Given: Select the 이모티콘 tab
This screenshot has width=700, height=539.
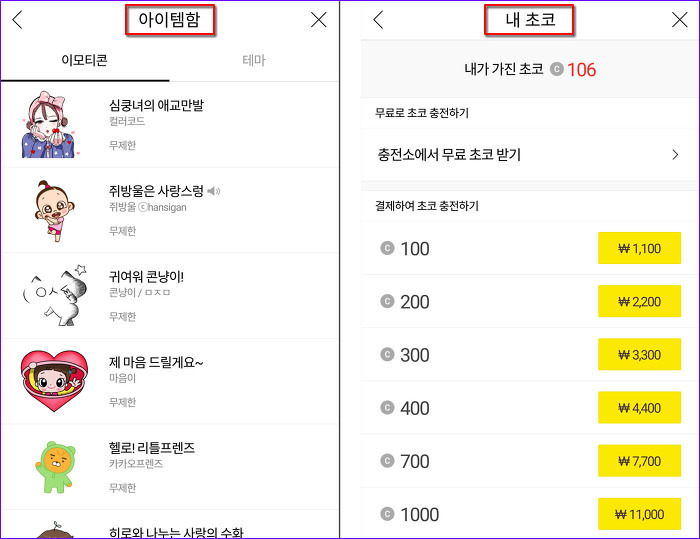Looking at the screenshot, I should coord(84,60).
